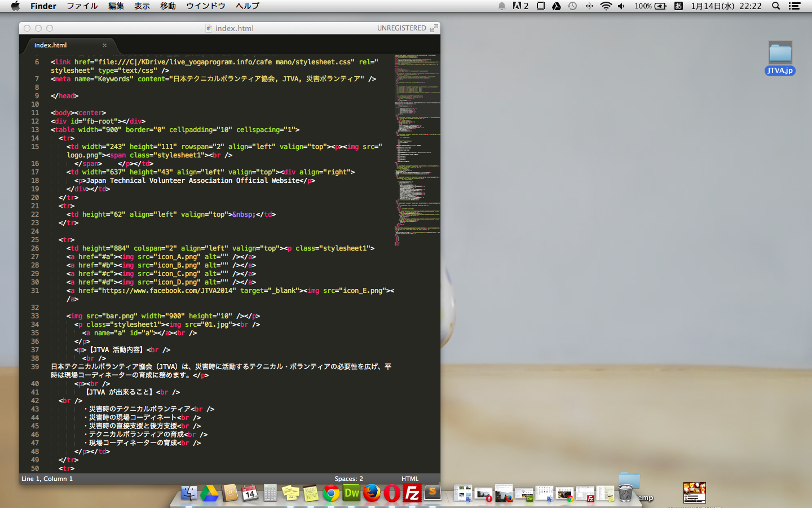Open the 100% battery status menu
The image size is (812, 508).
pos(651,6)
